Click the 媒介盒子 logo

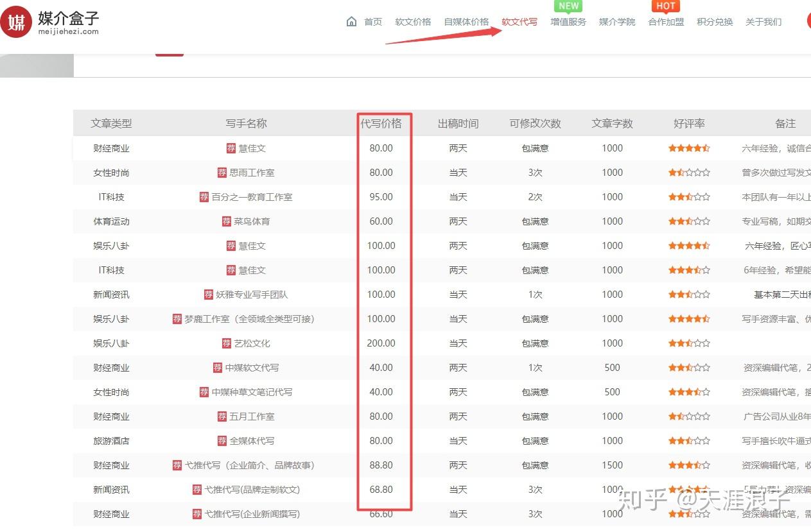(x=50, y=22)
